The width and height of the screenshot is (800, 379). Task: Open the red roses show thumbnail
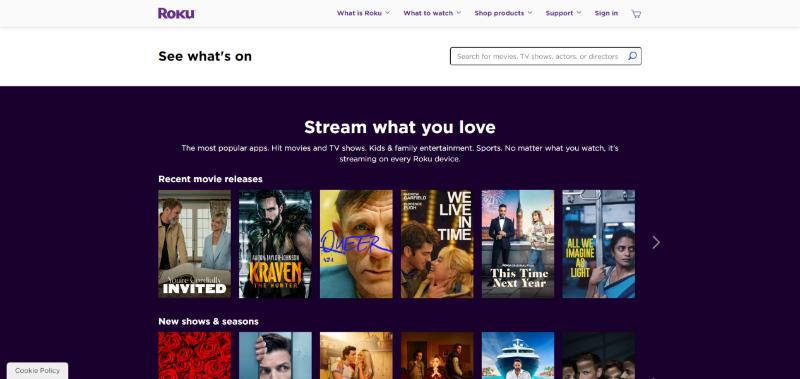[194, 356]
